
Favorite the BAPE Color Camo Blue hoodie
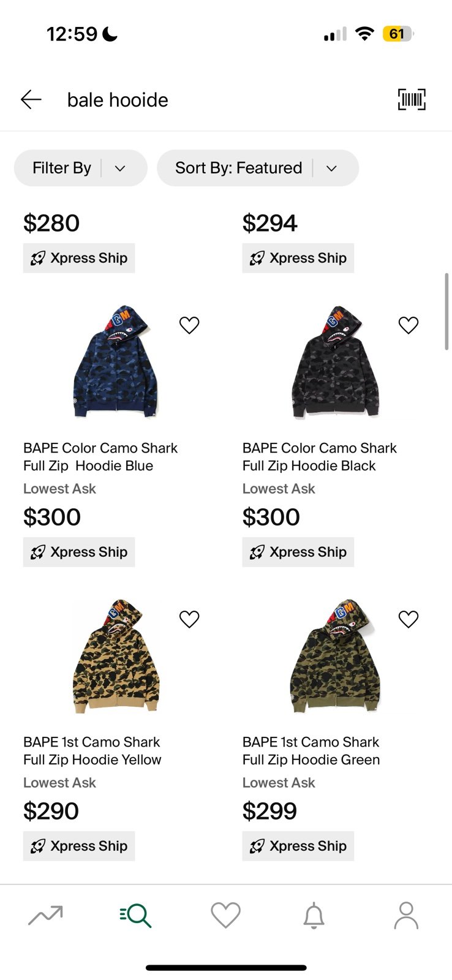pyautogui.click(x=189, y=325)
